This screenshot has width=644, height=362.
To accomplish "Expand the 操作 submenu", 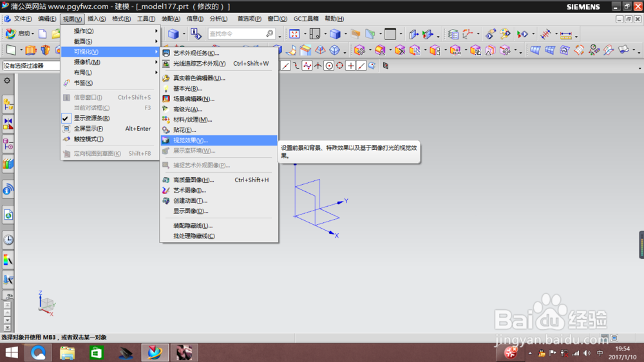I will (110, 31).
